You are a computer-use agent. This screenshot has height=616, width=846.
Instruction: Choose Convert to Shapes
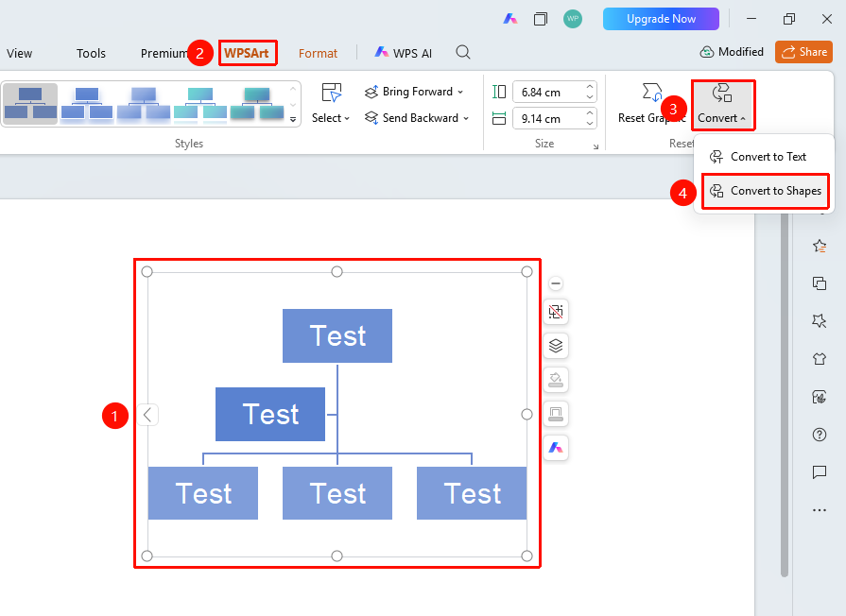(765, 191)
